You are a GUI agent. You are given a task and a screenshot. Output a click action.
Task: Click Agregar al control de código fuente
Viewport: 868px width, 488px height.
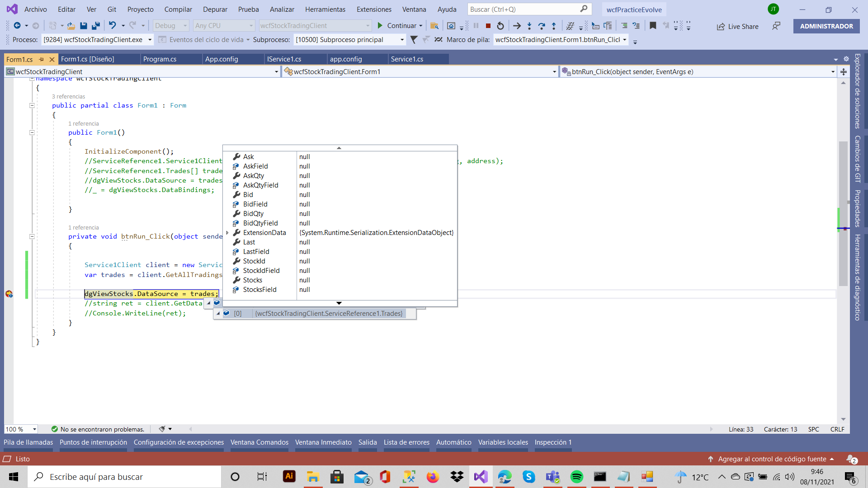coord(772,459)
